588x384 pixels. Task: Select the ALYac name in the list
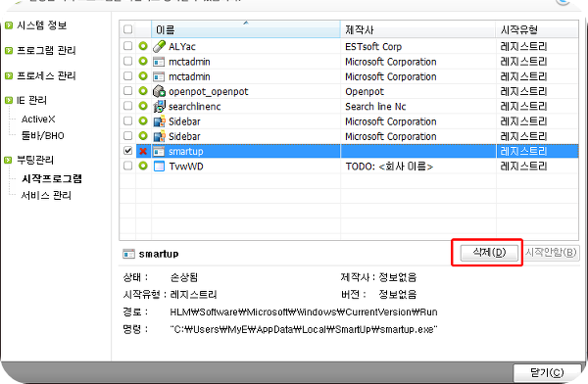(182, 46)
